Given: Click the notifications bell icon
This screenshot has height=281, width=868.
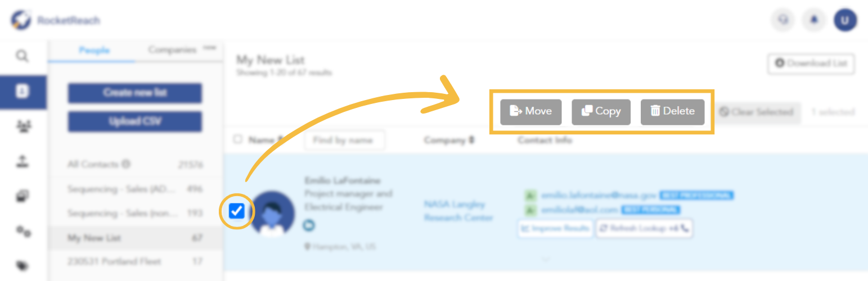Looking at the screenshot, I should pyautogui.click(x=813, y=21).
